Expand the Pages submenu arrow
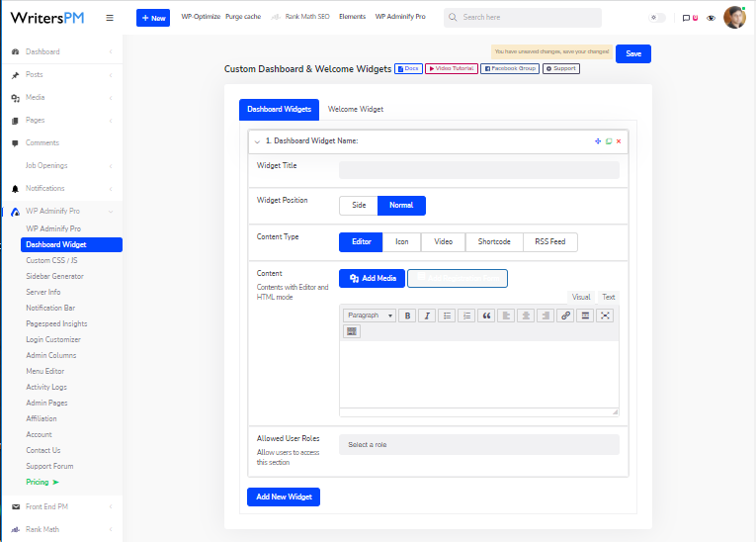This screenshot has height=542, width=756. coord(111,121)
